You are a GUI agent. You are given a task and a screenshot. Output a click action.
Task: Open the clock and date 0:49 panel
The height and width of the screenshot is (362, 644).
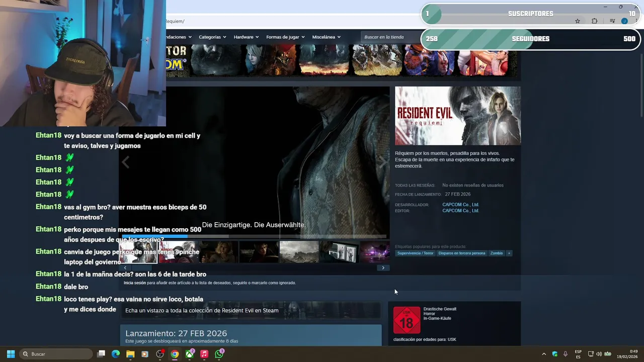pos(627,354)
